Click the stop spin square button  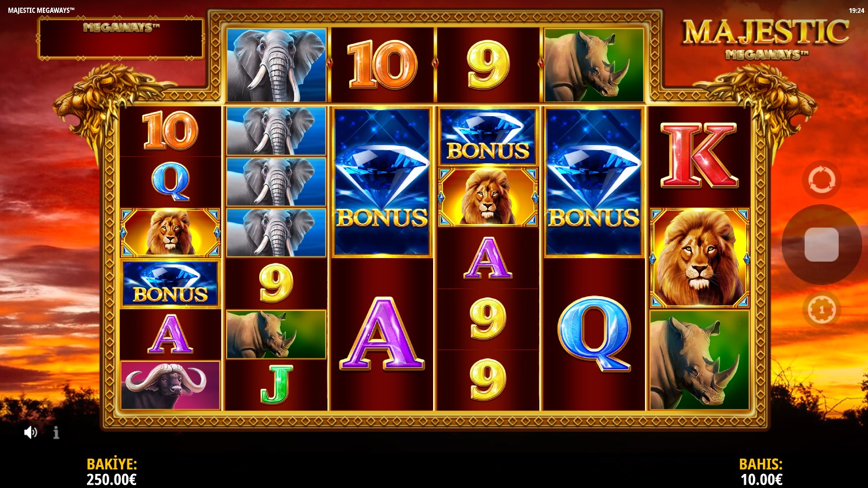click(x=821, y=245)
